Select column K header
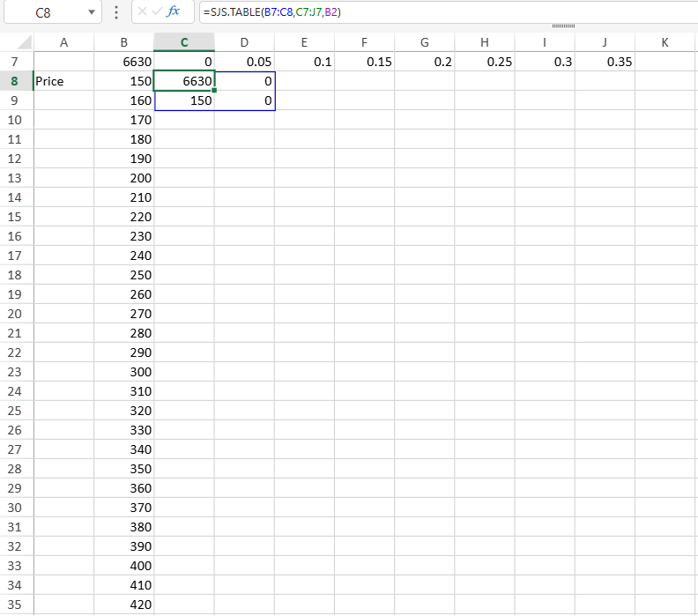This screenshot has height=616, width=698. 665,42
